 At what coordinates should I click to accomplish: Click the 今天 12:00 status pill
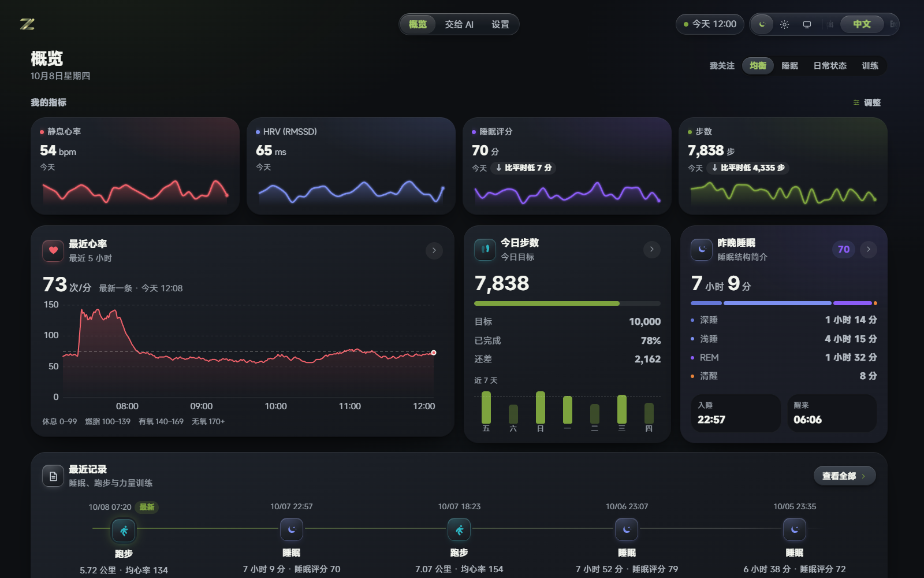[710, 24]
